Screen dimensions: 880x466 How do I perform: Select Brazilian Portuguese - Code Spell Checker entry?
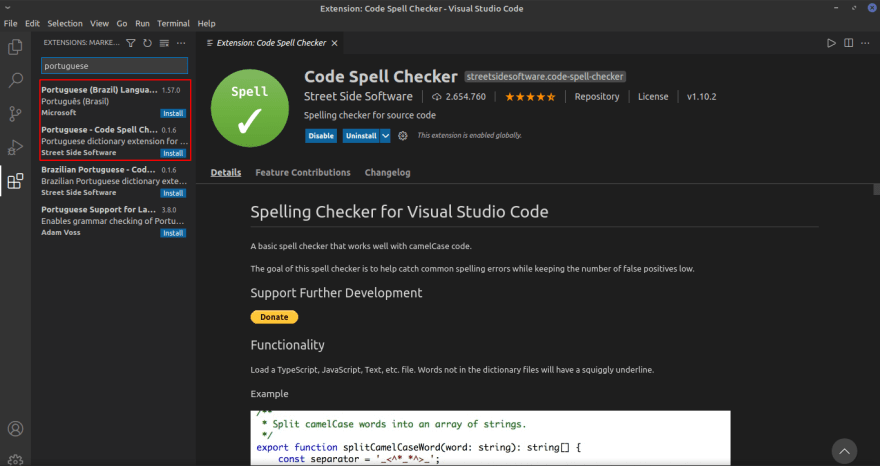(x=114, y=181)
